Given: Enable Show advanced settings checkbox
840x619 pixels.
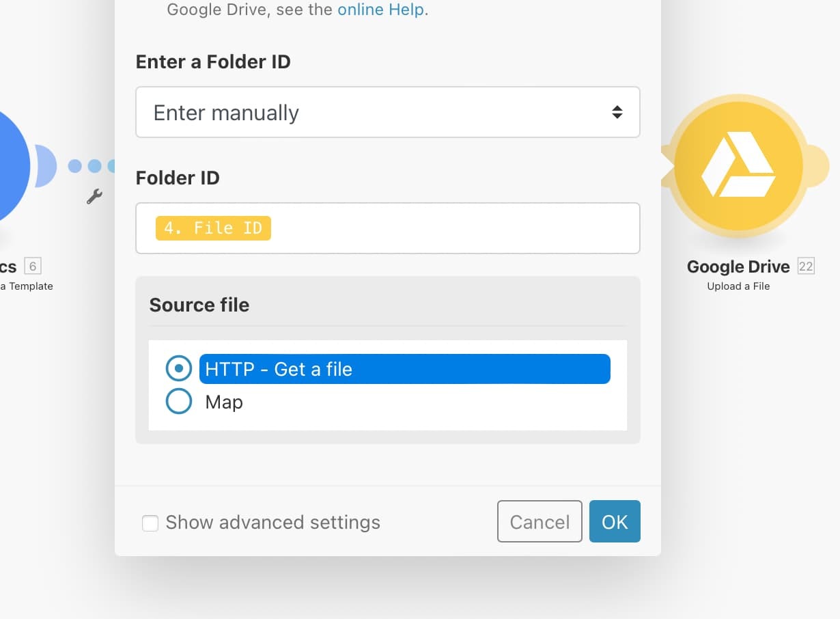Looking at the screenshot, I should (x=150, y=523).
